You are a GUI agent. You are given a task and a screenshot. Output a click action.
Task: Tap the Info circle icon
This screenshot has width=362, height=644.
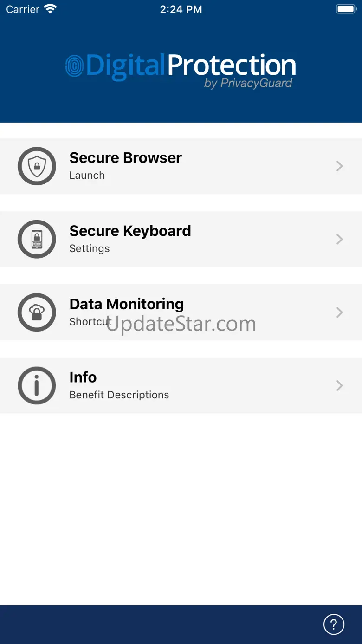point(37,385)
